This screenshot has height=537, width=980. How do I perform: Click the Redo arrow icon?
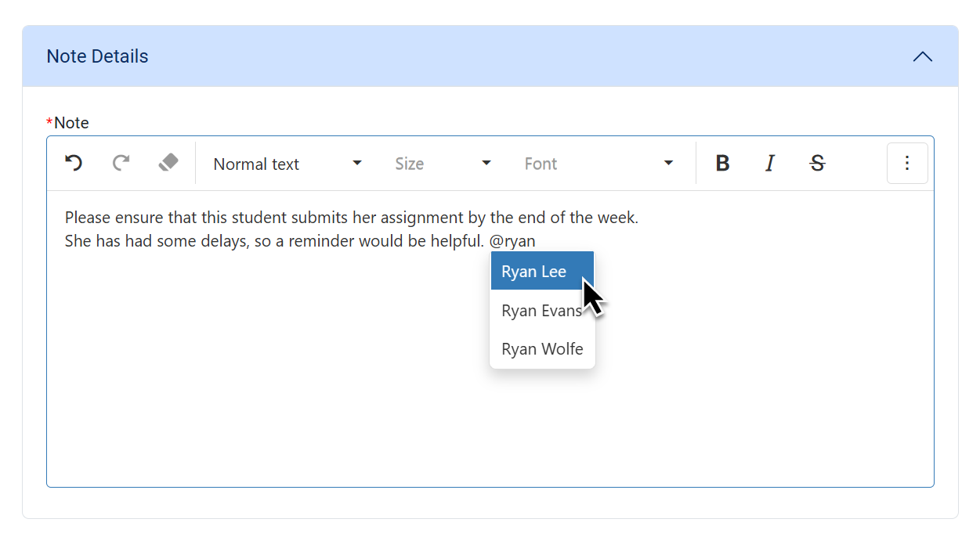click(x=121, y=163)
